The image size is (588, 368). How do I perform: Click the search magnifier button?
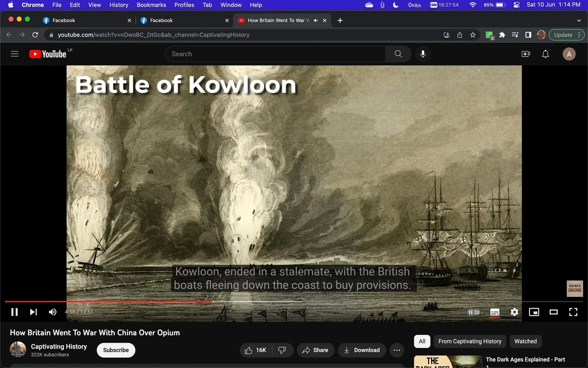point(398,54)
